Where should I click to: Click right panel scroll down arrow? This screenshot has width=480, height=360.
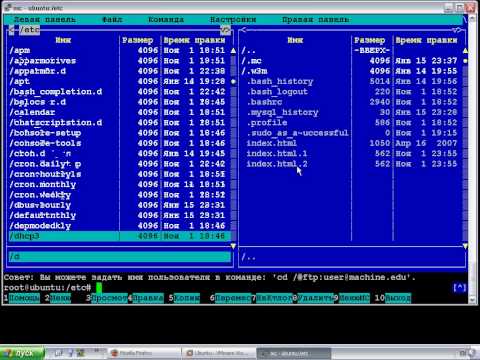tap(465, 246)
